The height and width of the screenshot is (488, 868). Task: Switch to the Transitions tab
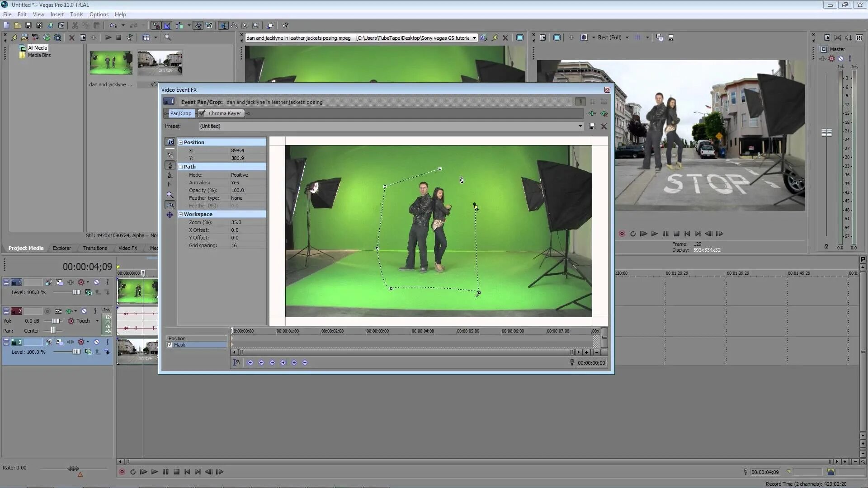pyautogui.click(x=95, y=248)
